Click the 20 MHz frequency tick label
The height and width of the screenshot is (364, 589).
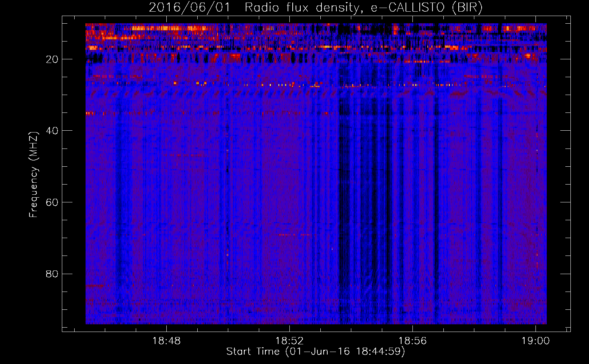coord(52,59)
